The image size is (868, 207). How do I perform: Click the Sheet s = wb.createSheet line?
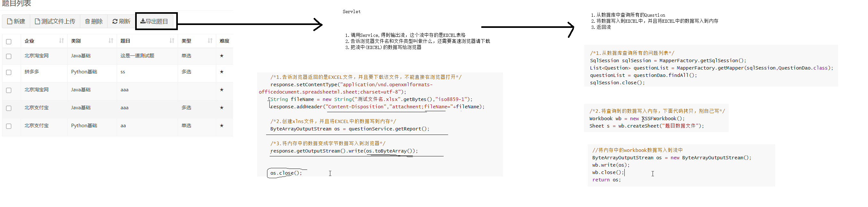click(x=647, y=126)
